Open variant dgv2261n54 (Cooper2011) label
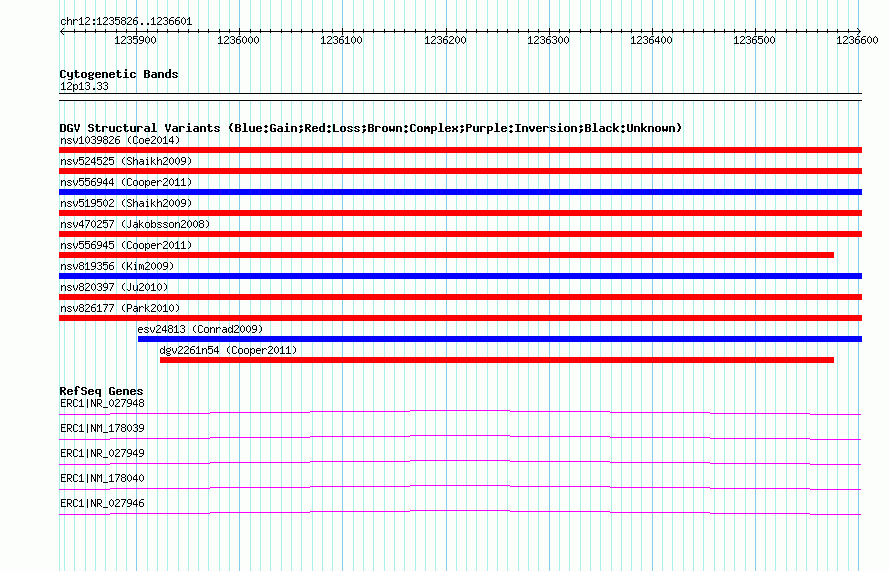Screen dimensions: 890x571 point(228,350)
